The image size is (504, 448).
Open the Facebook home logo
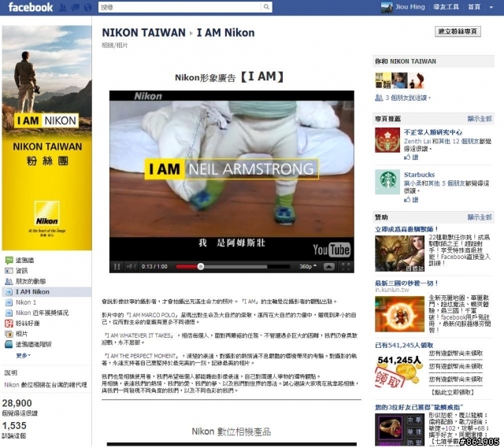pos(31,7)
